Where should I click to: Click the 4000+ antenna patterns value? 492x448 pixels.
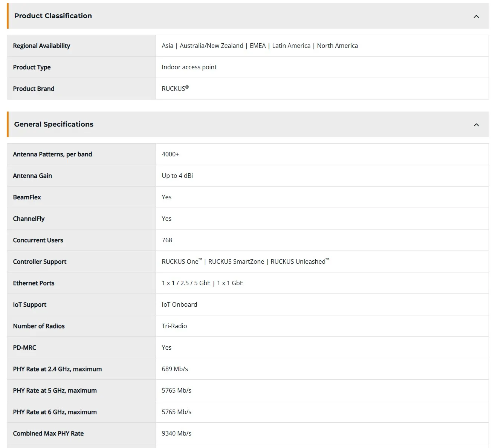coord(170,154)
